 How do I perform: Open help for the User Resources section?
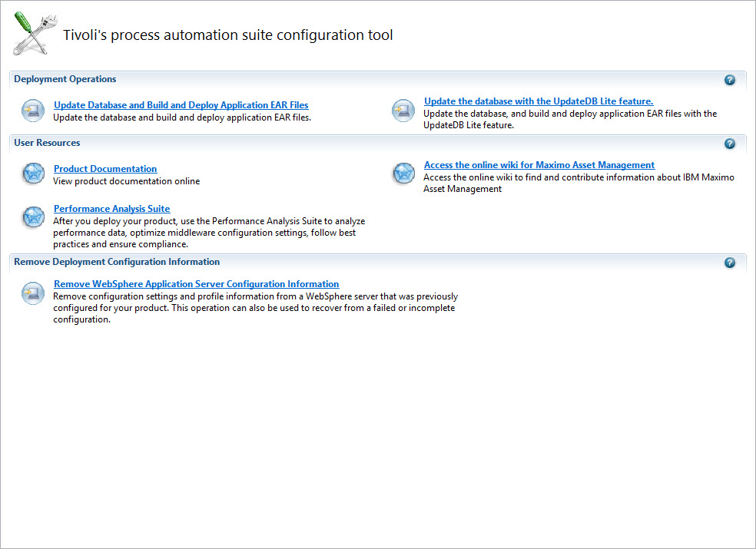click(729, 144)
